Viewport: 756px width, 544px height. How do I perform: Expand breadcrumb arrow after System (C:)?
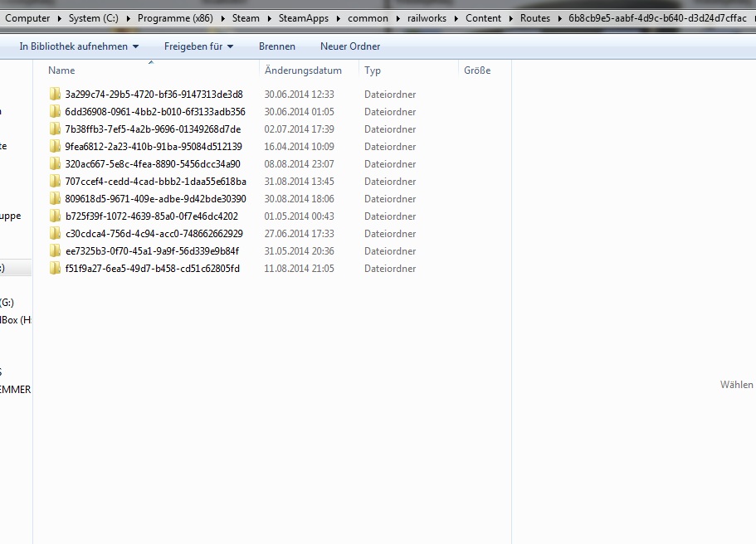pos(129,19)
